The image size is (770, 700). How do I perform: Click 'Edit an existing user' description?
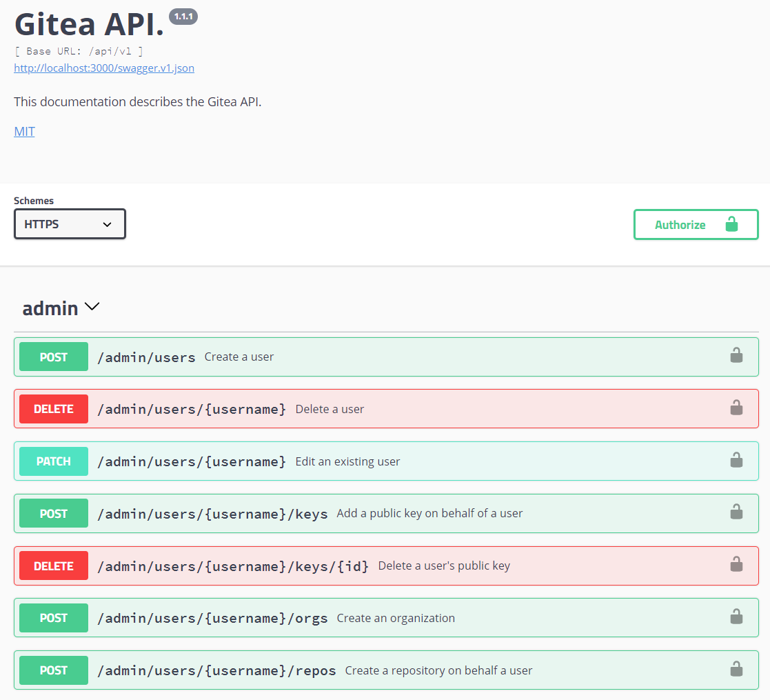pyautogui.click(x=347, y=461)
